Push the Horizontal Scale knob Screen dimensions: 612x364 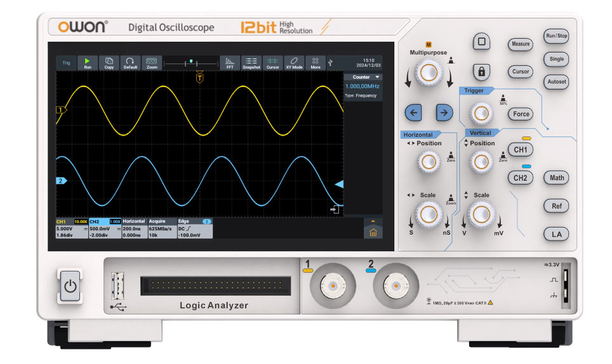[x=429, y=214]
